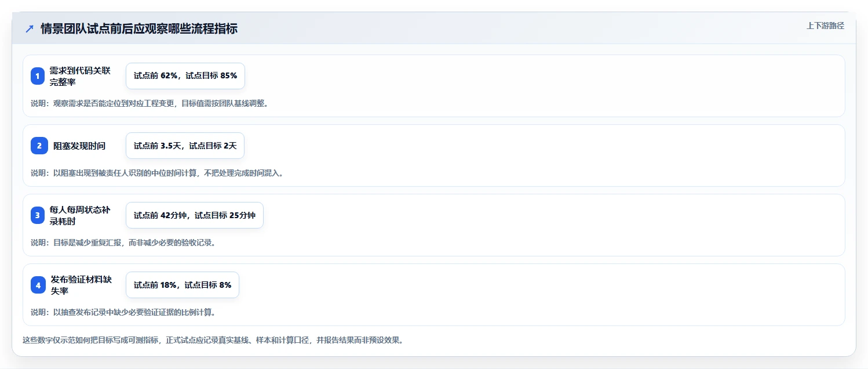Click the note about 目标是减少重复汇报
The width and height of the screenshot is (868, 369).
click(x=123, y=243)
